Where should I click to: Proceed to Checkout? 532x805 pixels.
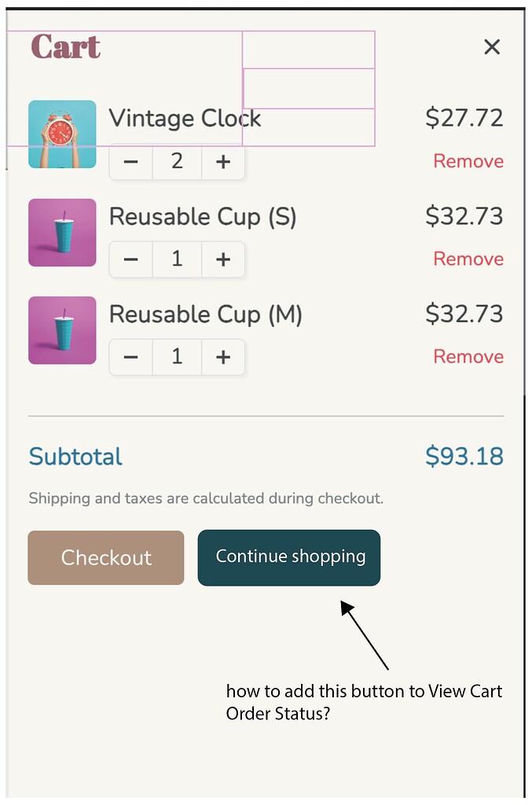(105, 557)
